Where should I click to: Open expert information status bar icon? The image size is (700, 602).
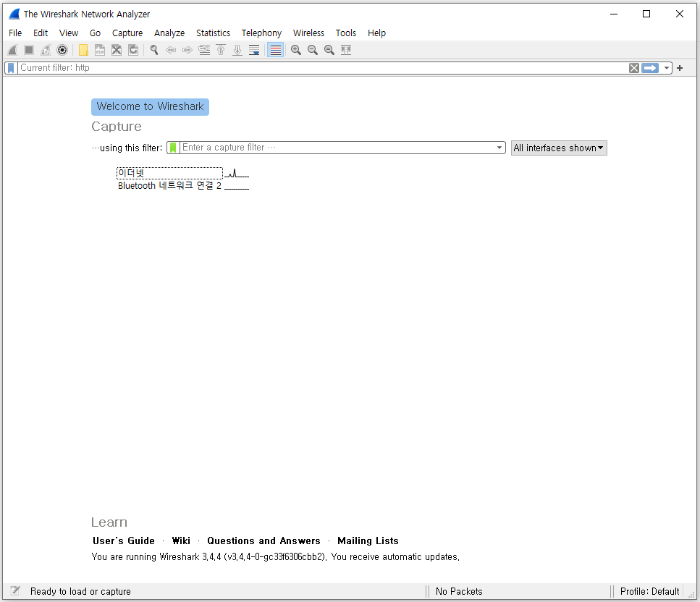15,591
